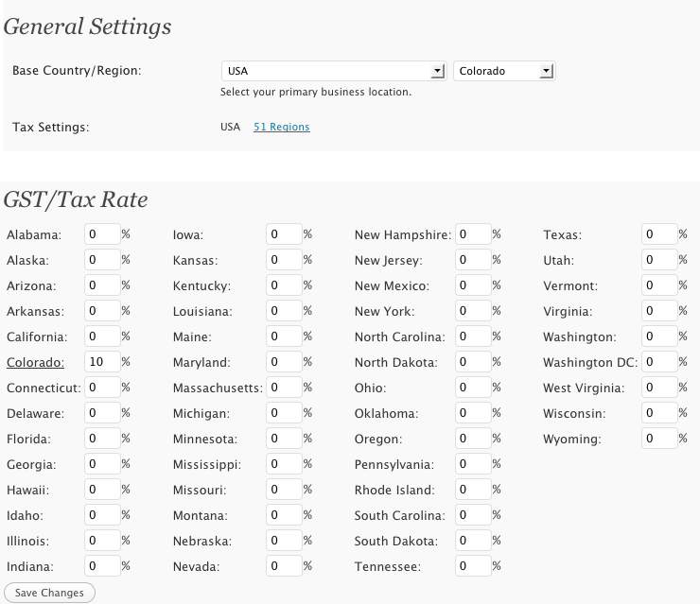Select the New York tax rate field
The width and height of the screenshot is (700, 604).
pos(473,311)
